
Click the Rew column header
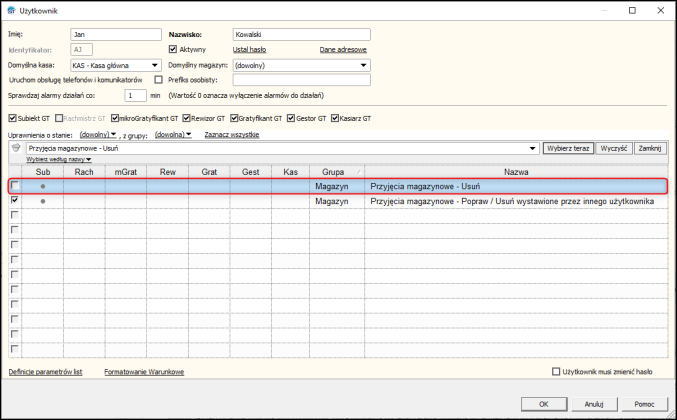(168, 172)
